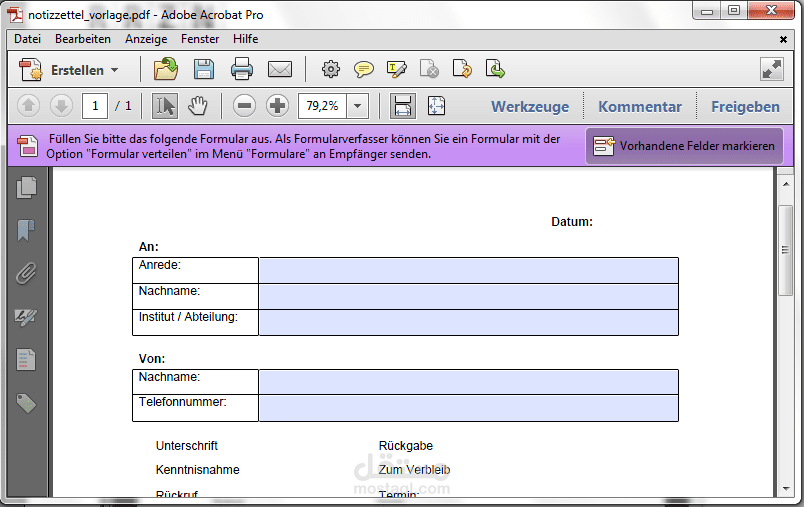Open the Erstellen create PDF icon

[30, 70]
